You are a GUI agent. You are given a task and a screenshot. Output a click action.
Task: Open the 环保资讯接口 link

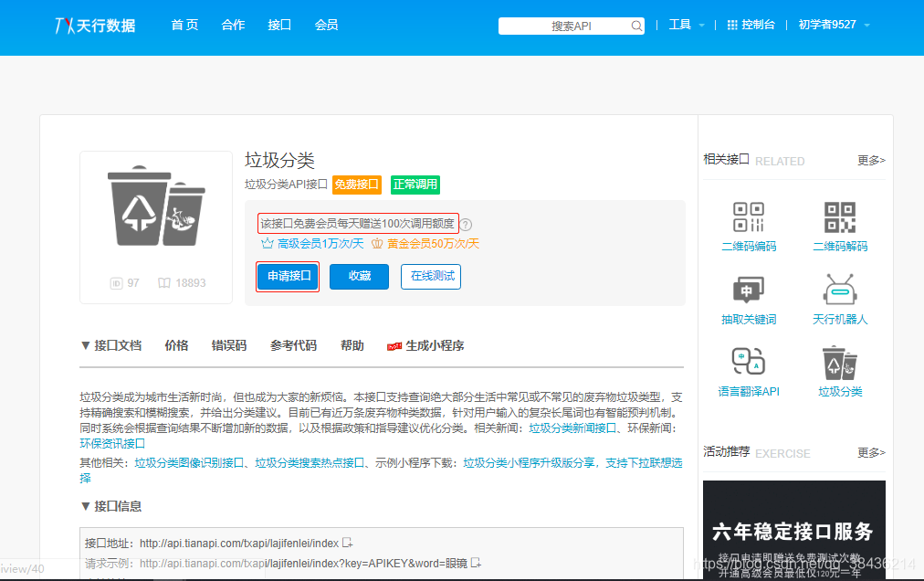pos(112,444)
